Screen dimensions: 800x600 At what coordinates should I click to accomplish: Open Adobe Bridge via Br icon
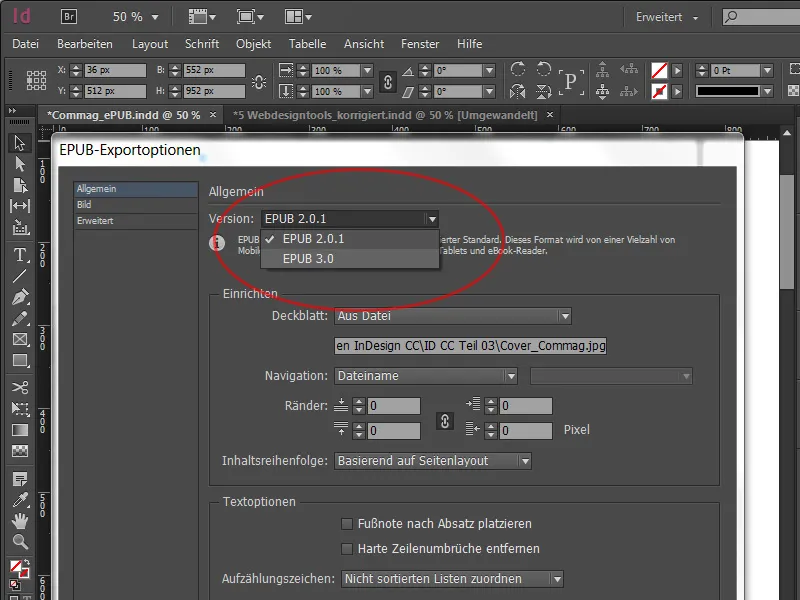click(69, 17)
